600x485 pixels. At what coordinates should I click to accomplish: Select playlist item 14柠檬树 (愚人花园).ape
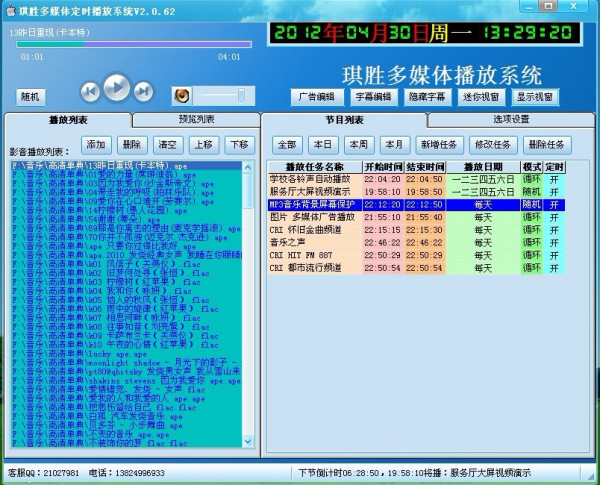click(x=127, y=211)
